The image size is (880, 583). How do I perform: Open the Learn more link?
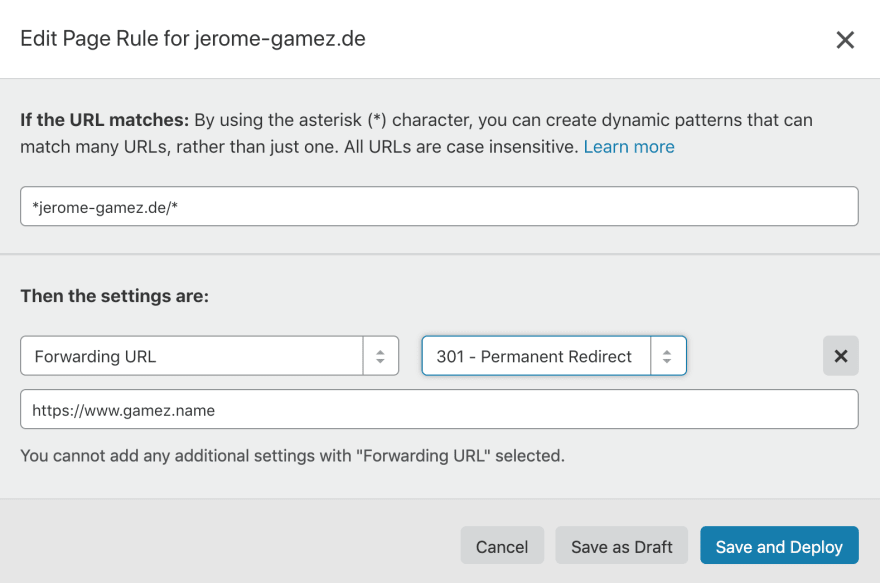point(629,147)
